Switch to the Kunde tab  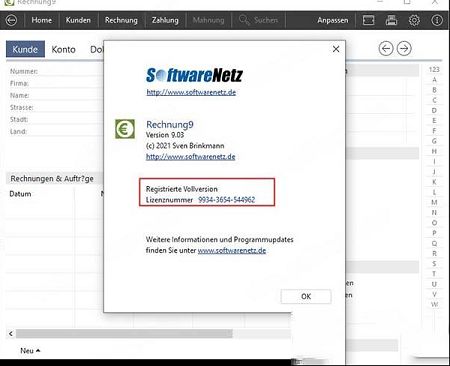[25, 49]
